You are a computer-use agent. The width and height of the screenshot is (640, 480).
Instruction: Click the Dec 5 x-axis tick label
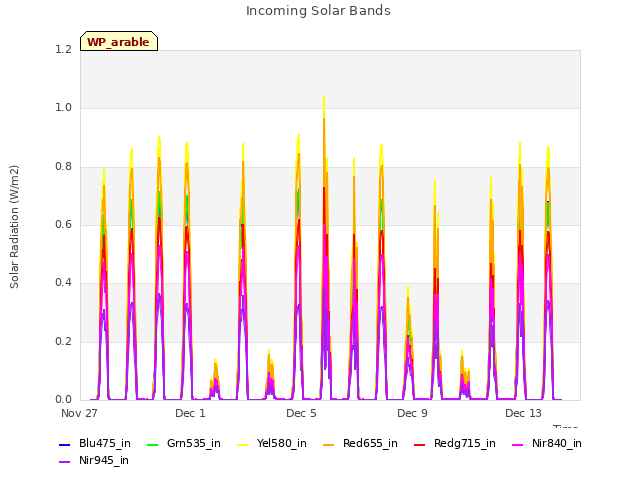pos(301,413)
